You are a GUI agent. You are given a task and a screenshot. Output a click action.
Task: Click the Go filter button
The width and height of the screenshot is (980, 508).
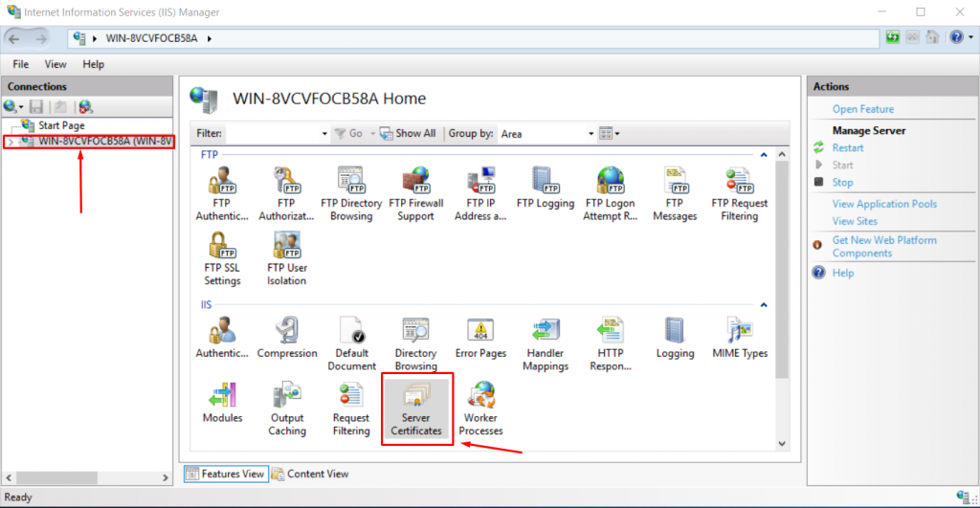click(348, 134)
